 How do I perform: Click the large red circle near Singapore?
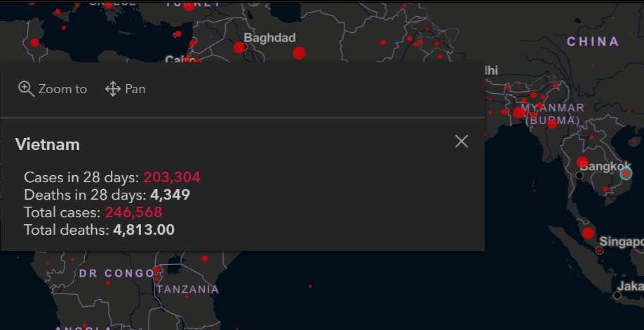[x=588, y=233]
